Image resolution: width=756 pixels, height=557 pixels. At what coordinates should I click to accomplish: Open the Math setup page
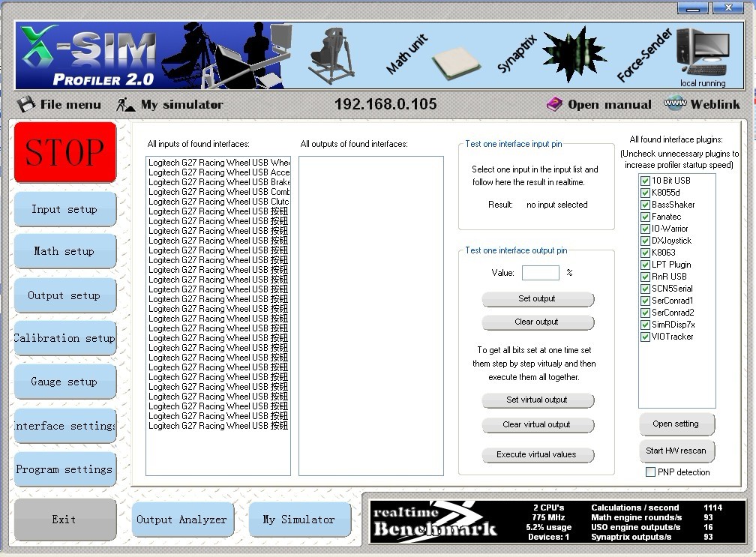coord(65,252)
